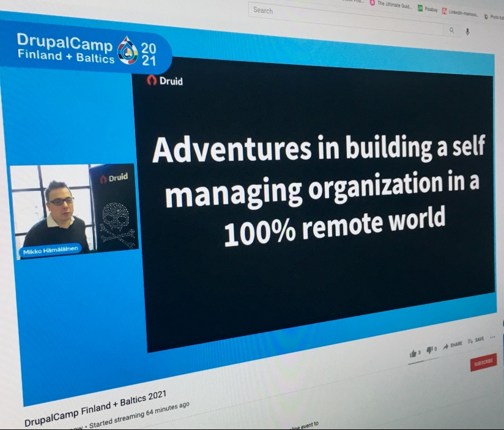Open the three-dot more actions menu
This screenshot has width=504, height=430.
pyautogui.click(x=492, y=337)
